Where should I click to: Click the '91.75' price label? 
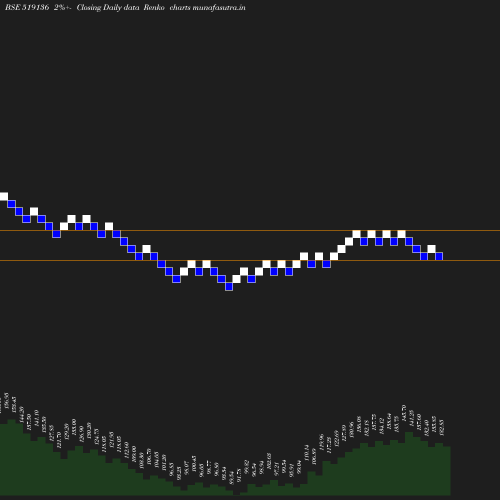tap(239, 476)
